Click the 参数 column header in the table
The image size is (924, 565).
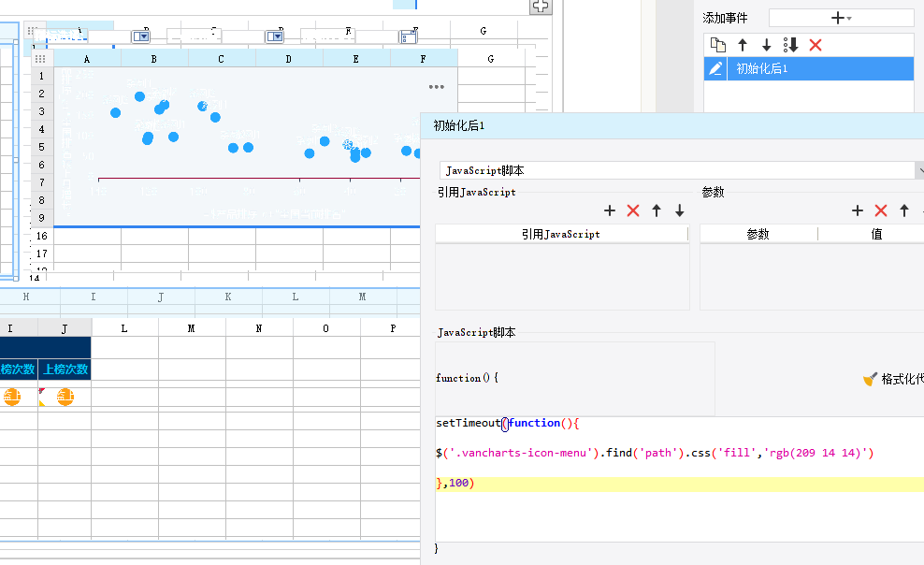click(758, 234)
